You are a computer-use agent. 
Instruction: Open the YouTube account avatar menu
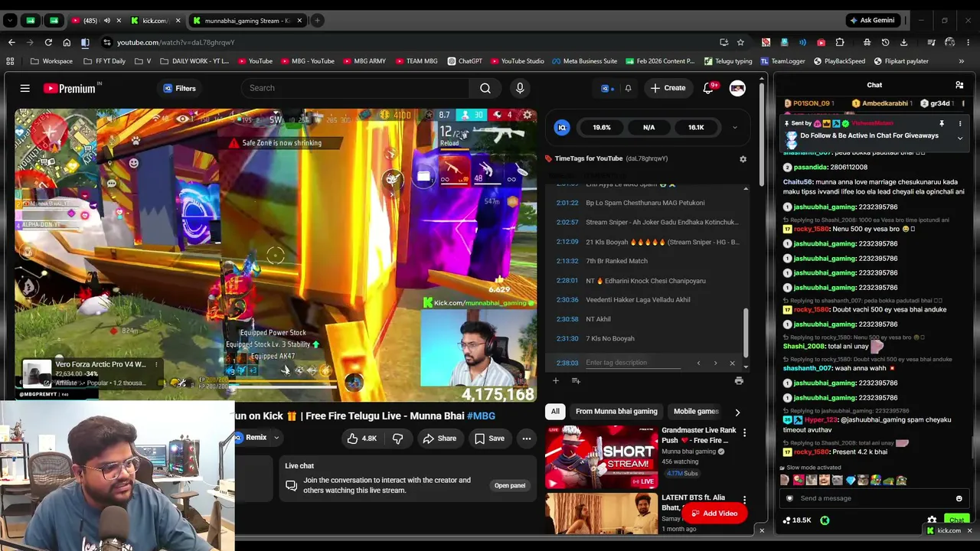coord(737,88)
